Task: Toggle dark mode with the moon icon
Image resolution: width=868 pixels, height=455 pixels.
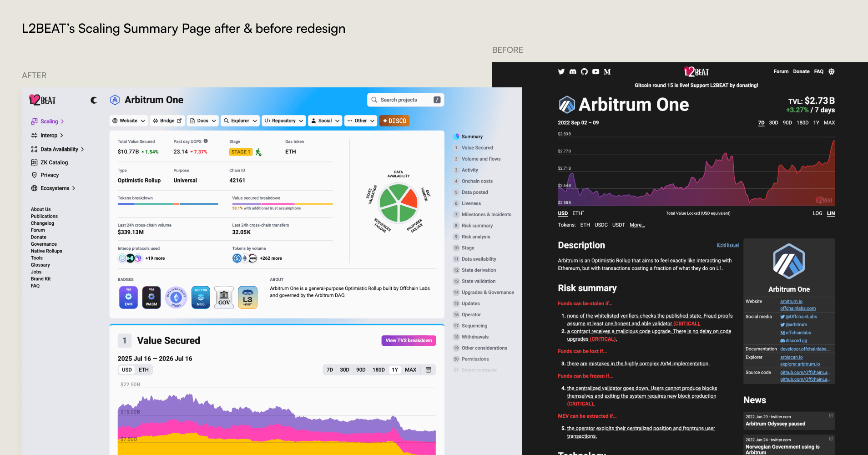Action: 94,100
